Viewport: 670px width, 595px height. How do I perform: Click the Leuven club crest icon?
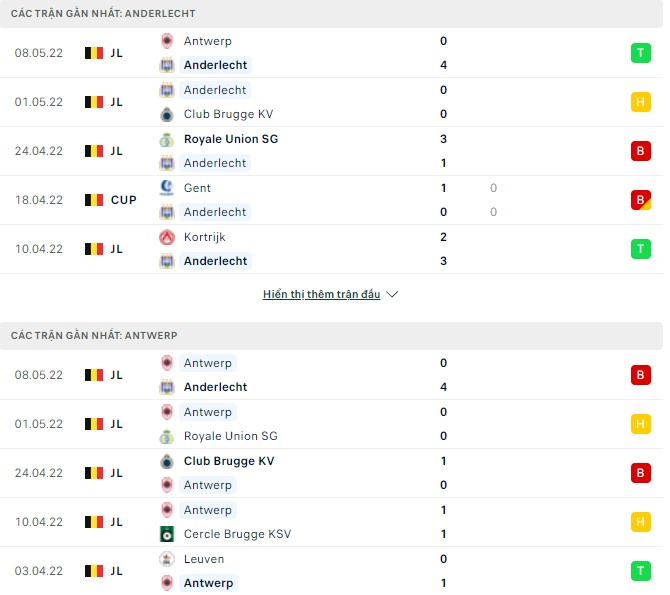(166, 559)
